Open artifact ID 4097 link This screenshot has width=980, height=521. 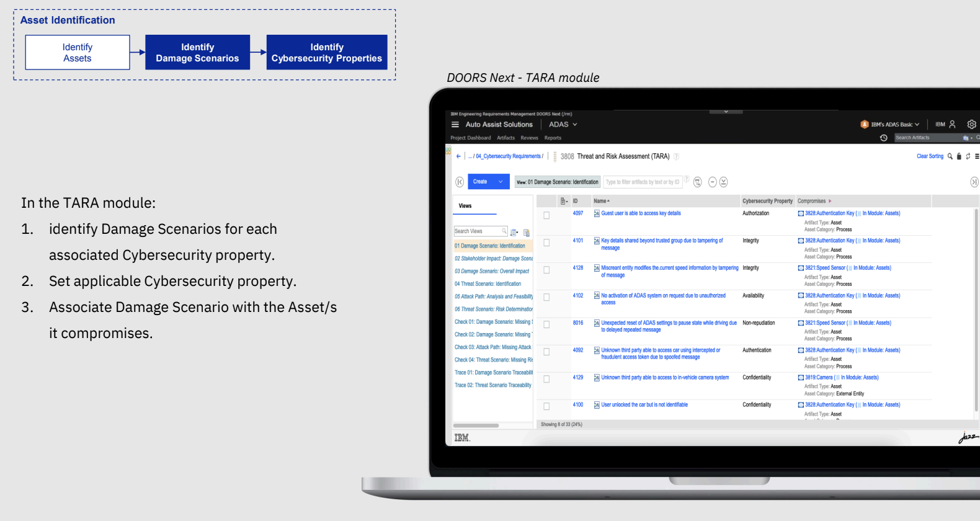click(577, 213)
